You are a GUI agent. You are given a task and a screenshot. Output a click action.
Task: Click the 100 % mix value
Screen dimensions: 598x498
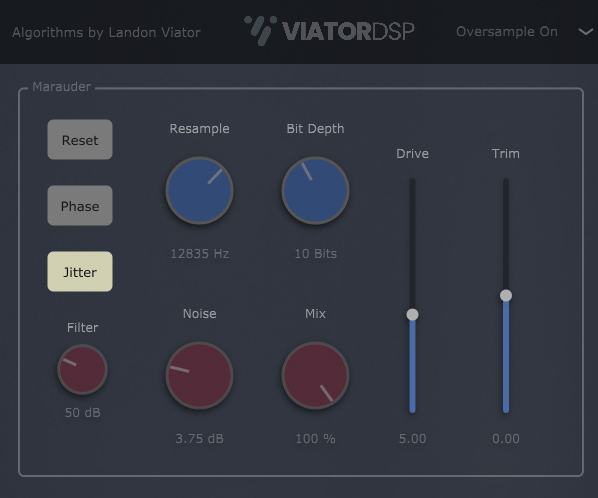point(315,439)
